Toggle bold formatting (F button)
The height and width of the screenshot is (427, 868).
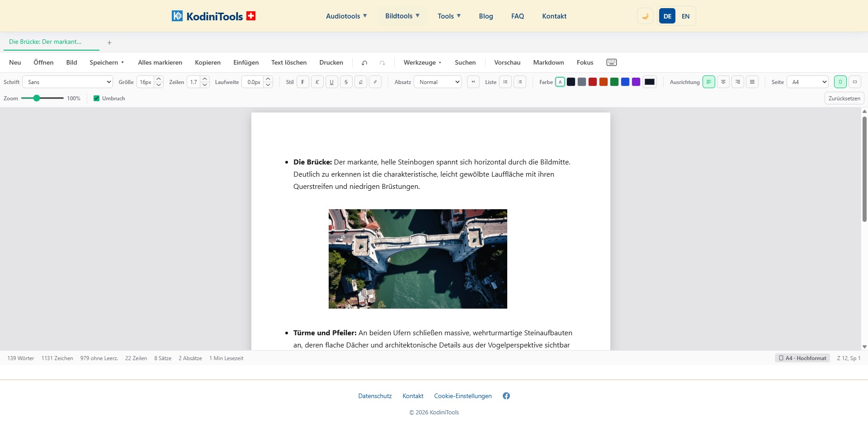point(302,82)
